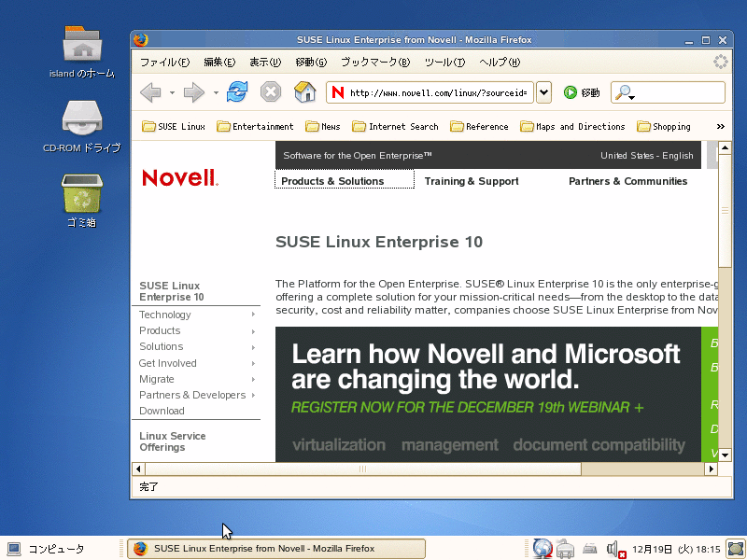This screenshot has height=560, width=747.
Task: Click the horizontal scrollbar left arrow
Action: [x=138, y=469]
